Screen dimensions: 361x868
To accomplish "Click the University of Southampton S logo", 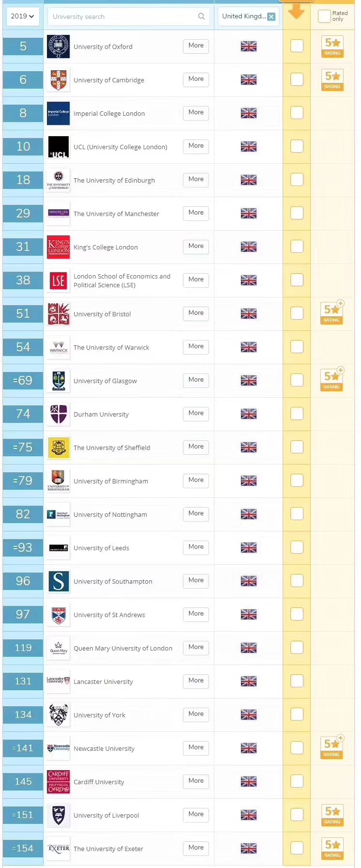I will coord(58,581).
